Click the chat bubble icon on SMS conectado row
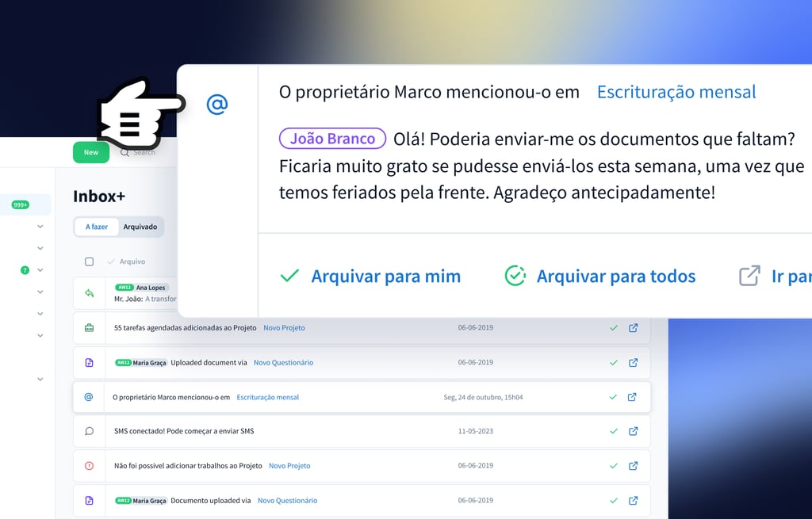The width and height of the screenshot is (812, 519). [89, 431]
